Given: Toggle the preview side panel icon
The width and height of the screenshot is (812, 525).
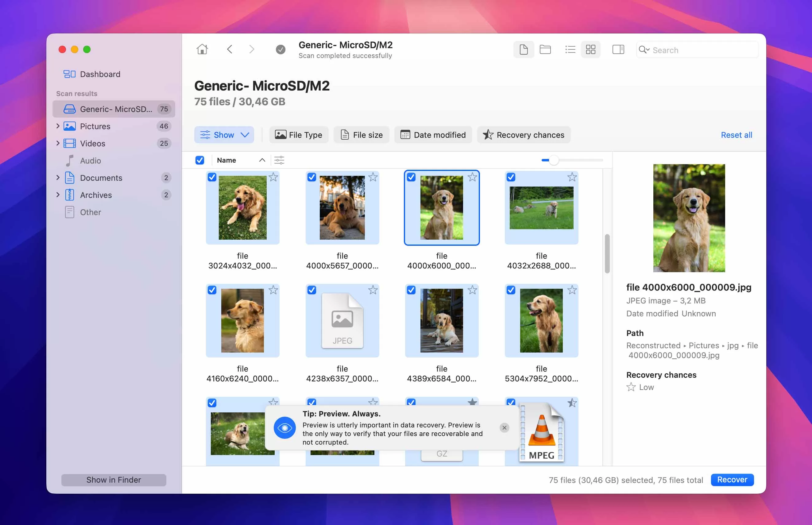Looking at the screenshot, I should click(x=618, y=50).
